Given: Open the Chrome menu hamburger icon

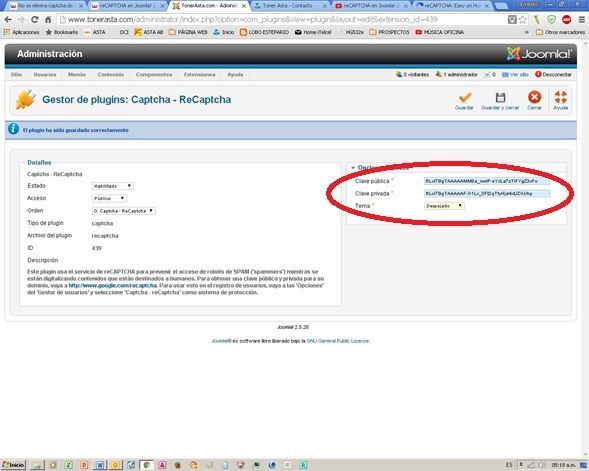Looking at the screenshot, I should pyautogui.click(x=581, y=20).
